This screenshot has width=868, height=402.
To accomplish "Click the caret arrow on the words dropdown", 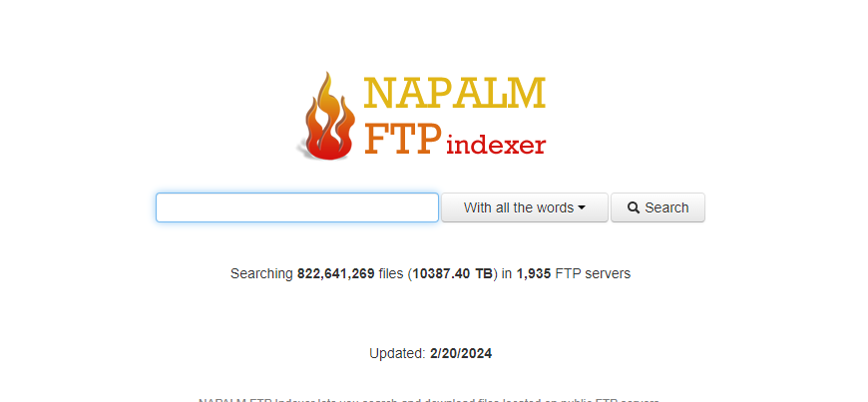I will point(582,208).
